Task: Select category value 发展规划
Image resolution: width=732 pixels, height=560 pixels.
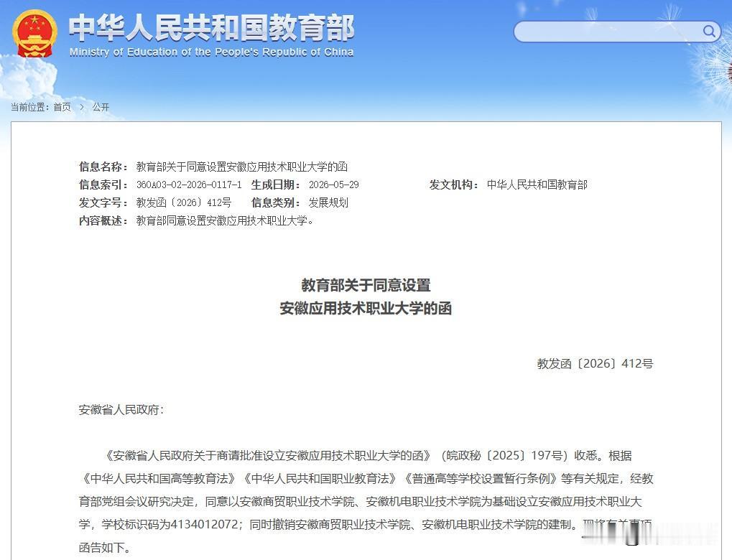Action: (328, 202)
